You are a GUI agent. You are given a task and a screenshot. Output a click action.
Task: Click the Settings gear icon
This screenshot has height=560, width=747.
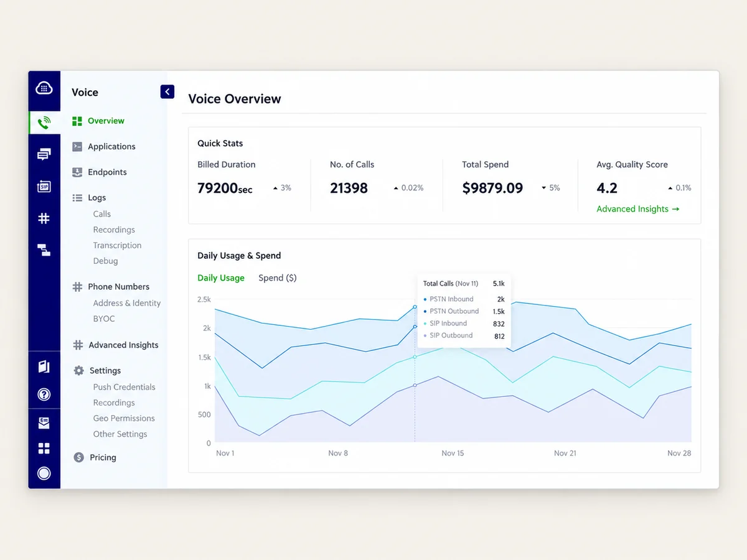[x=78, y=370]
